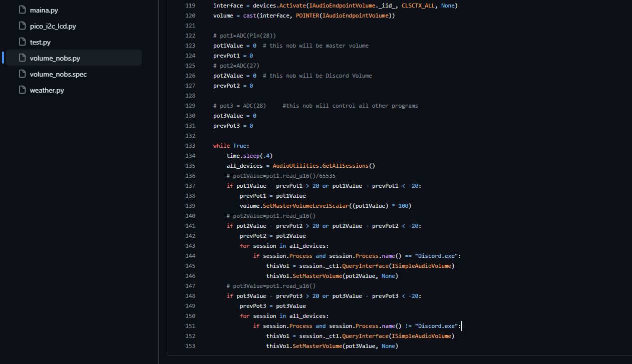The image size is (632, 364).
Task: Click 'pot3Value = 0' assignment line
Action: click(x=235, y=116)
